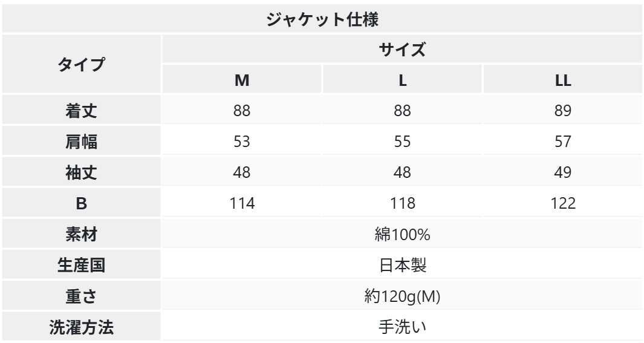The height and width of the screenshot is (343, 644).
Task: Click the ジャケット仕様 table title
Action: pyautogui.click(x=322, y=19)
